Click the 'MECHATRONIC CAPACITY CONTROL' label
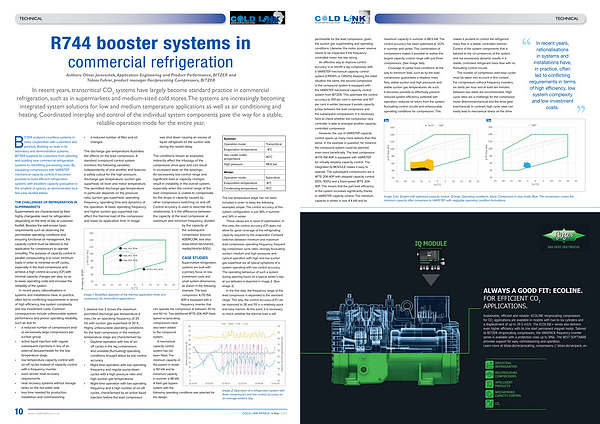The image size is (600, 424). tap(508, 394)
